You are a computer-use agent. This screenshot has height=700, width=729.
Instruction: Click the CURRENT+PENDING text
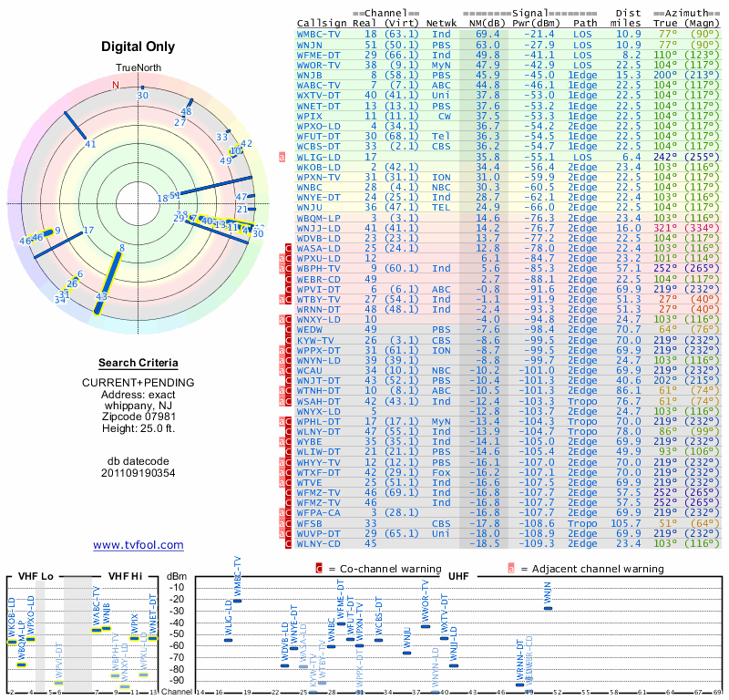(x=139, y=383)
